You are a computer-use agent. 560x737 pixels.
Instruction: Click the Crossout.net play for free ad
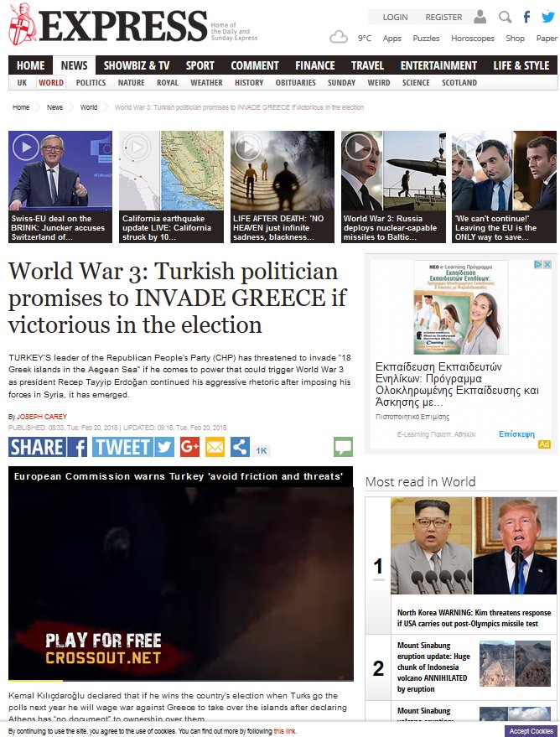[x=103, y=649]
